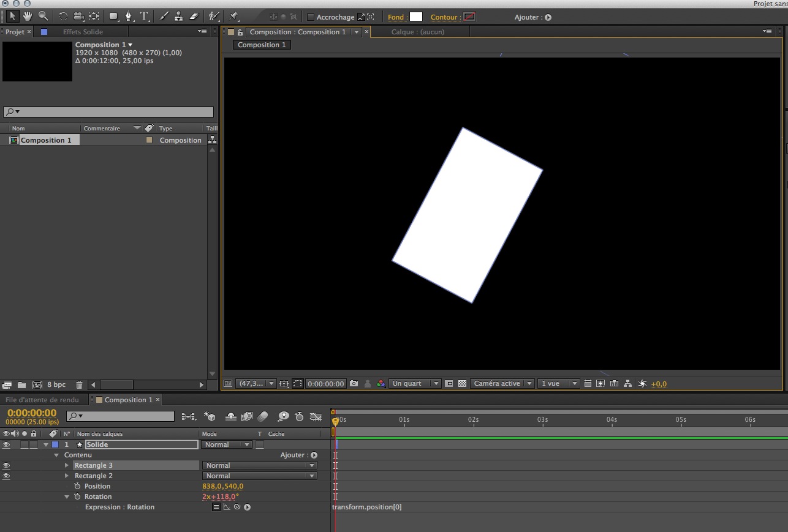This screenshot has height=532, width=788.
Task: Click the Rotation value 2x+118,0°
Action: point(221,496)
